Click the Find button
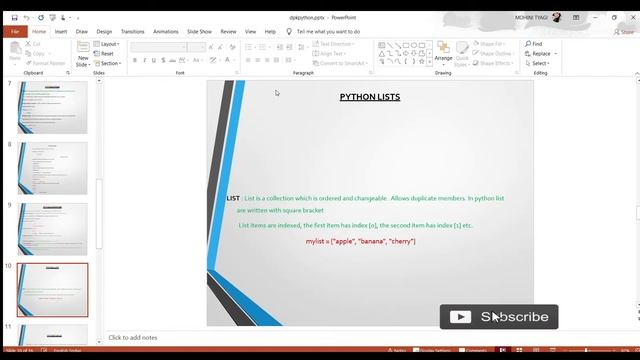The height and width of the screenshot is (360, 640). click(x=534, y=44)
